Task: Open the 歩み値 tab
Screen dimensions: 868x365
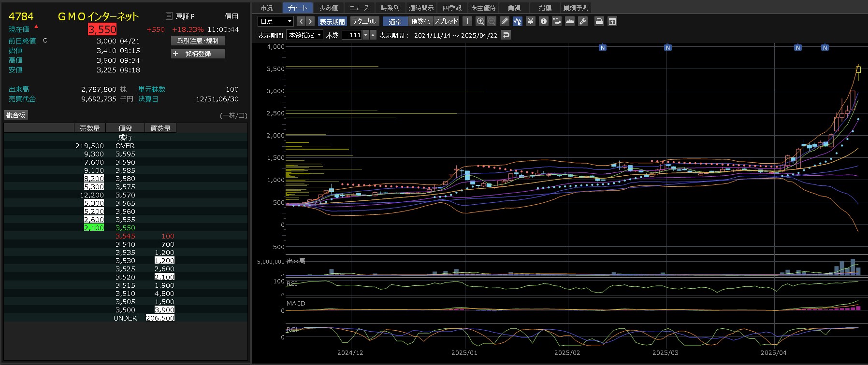Action: 329,8
